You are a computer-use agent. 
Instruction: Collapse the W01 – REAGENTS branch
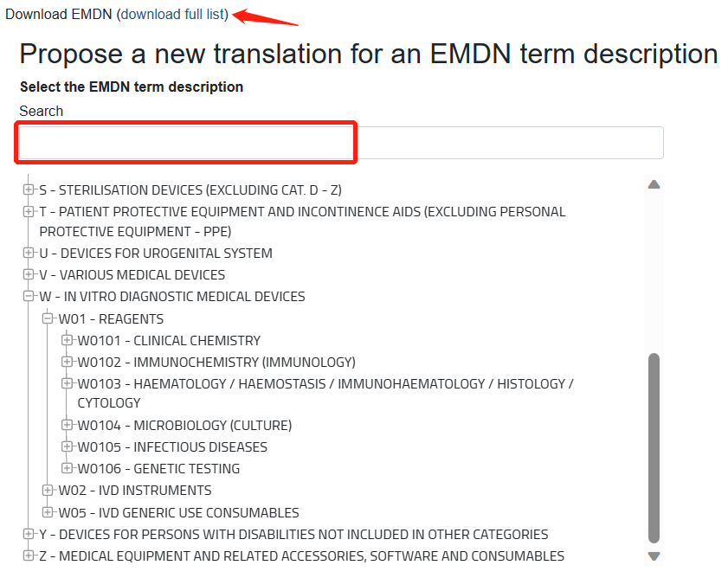(x=48, y=318)
